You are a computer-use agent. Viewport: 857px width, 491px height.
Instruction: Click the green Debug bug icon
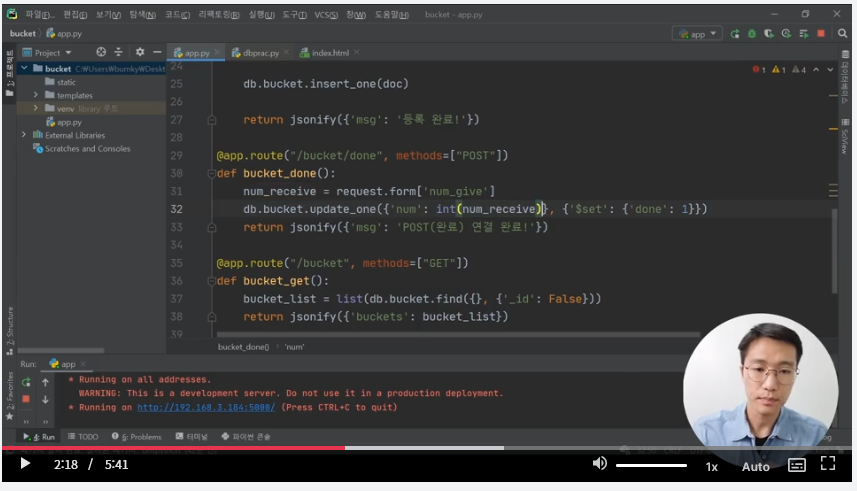pos(752,34)
